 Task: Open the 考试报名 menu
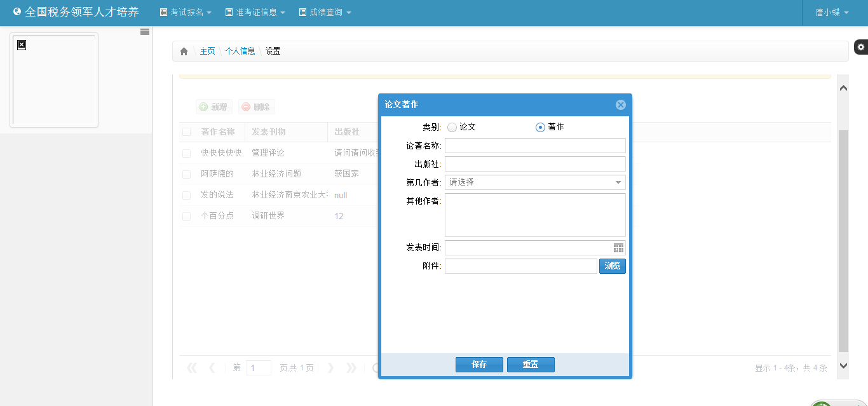(x=186, y=12)
